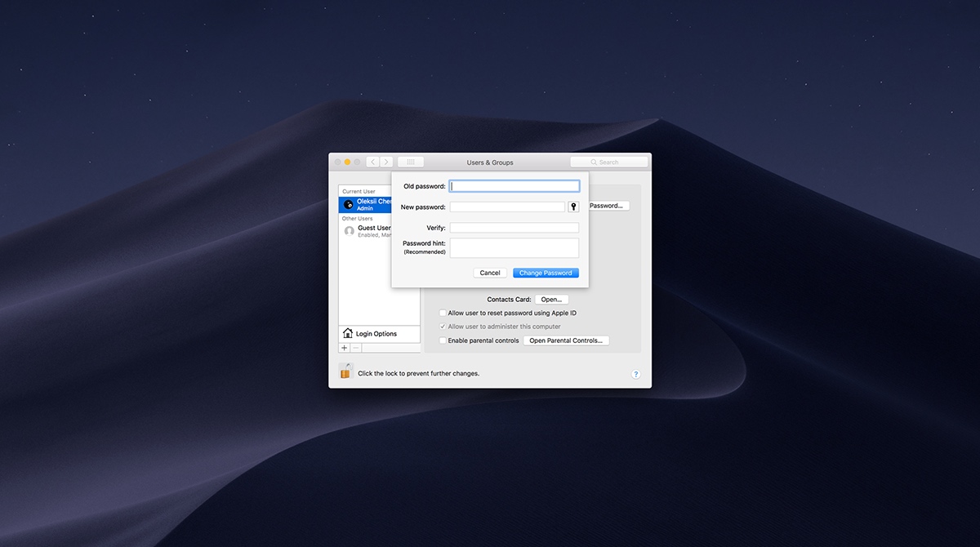Open the Contacts Card
This screenshot has height=547, width=980.
pyautogui.click(x=551, y=300)
